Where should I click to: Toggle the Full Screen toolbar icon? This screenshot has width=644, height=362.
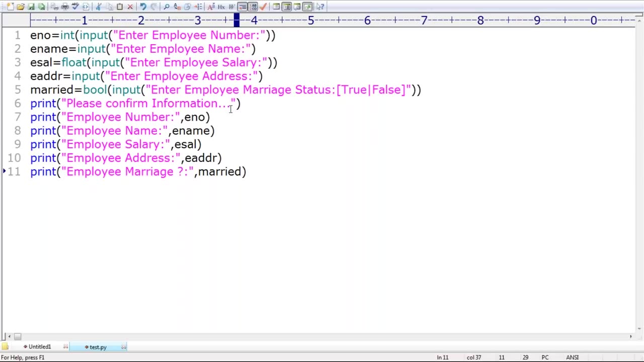[307, 7]
